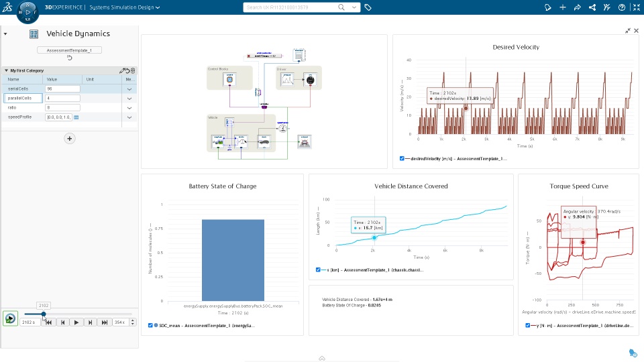Click the Torque Speed Curve red data point
The height and width of the screenshot is (362, 644).
[582, 242]
